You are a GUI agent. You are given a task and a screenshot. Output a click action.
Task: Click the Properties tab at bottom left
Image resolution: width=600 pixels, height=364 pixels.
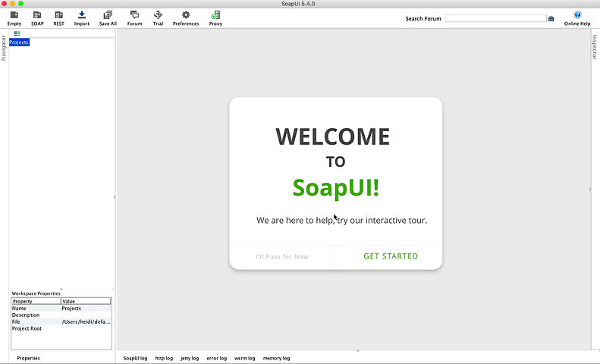28,358
